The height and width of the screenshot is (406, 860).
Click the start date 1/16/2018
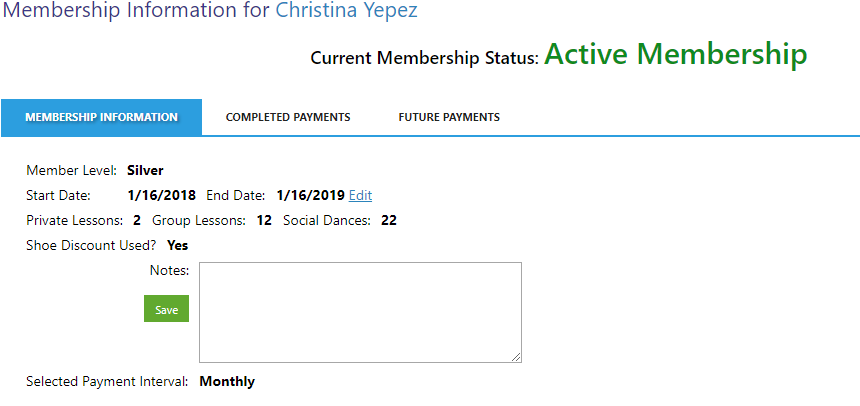tap(161, 195)
